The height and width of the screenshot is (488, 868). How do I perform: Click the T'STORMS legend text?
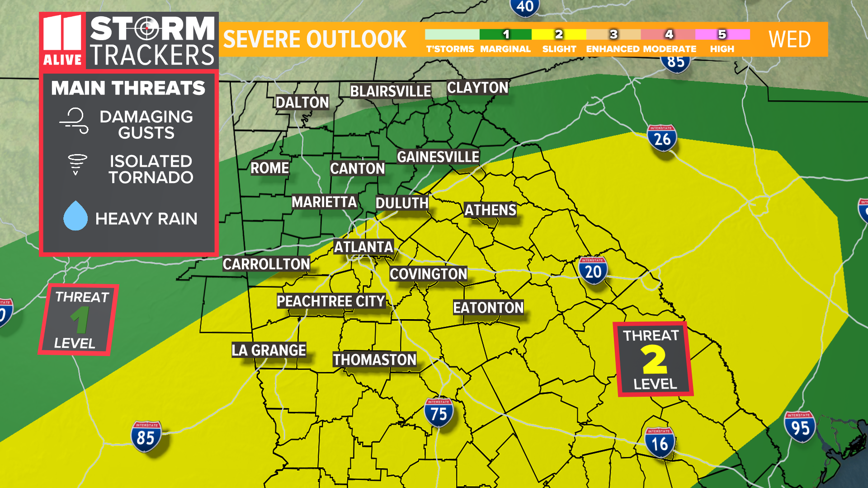pos(450,49)
